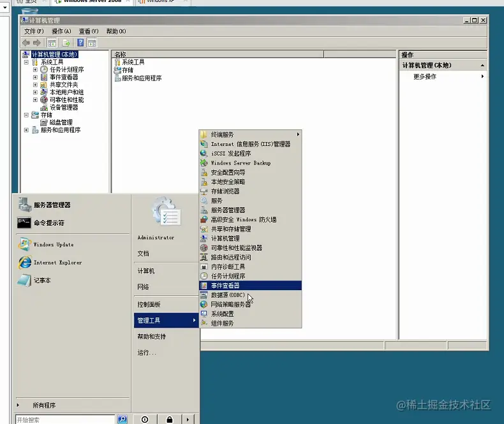Open 高级安全 Windows 防火墙
This screenshot has height=424, width=504.
point(250,220)
